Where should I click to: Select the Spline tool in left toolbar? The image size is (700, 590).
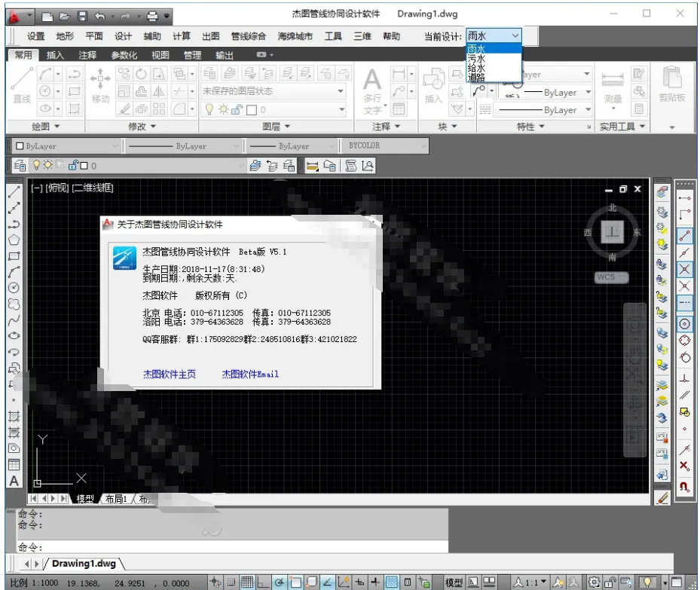tap(14, 320)
